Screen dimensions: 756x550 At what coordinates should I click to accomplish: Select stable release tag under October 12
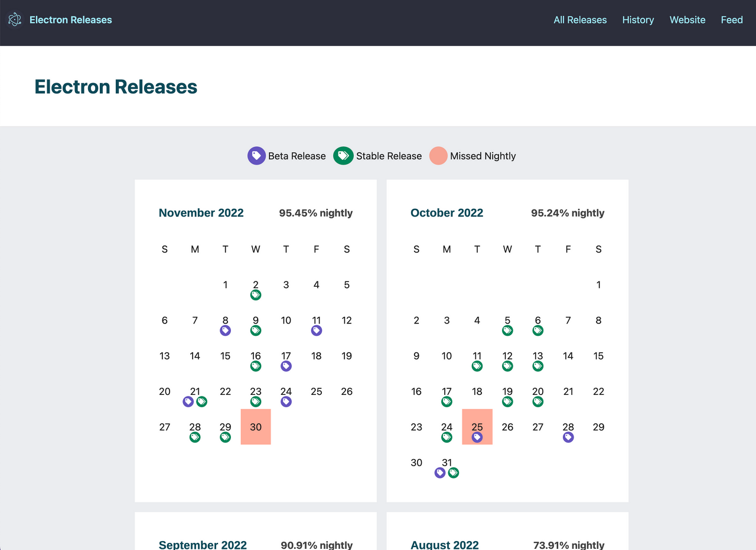(507, 366)
